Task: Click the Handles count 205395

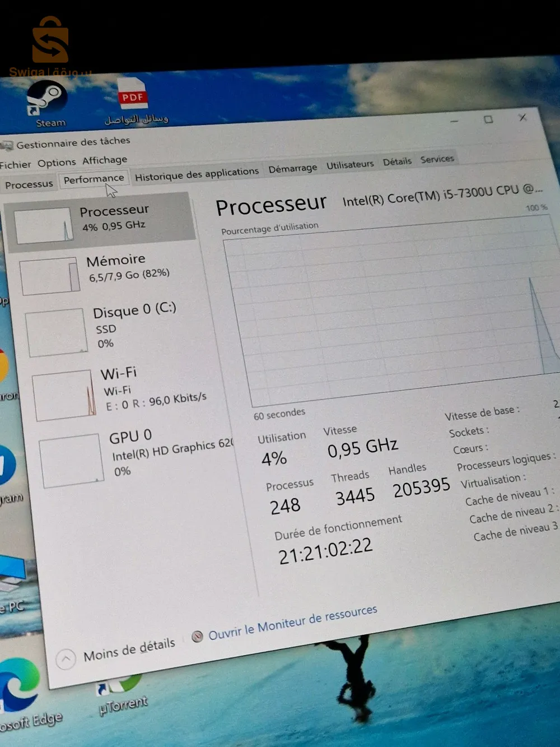Action: click(421, 487)
